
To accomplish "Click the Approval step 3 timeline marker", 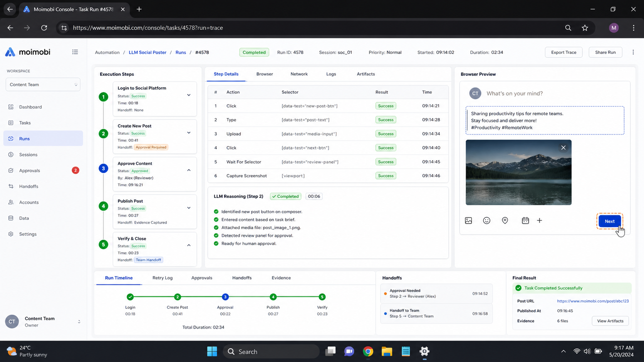I will coord(225,297).
